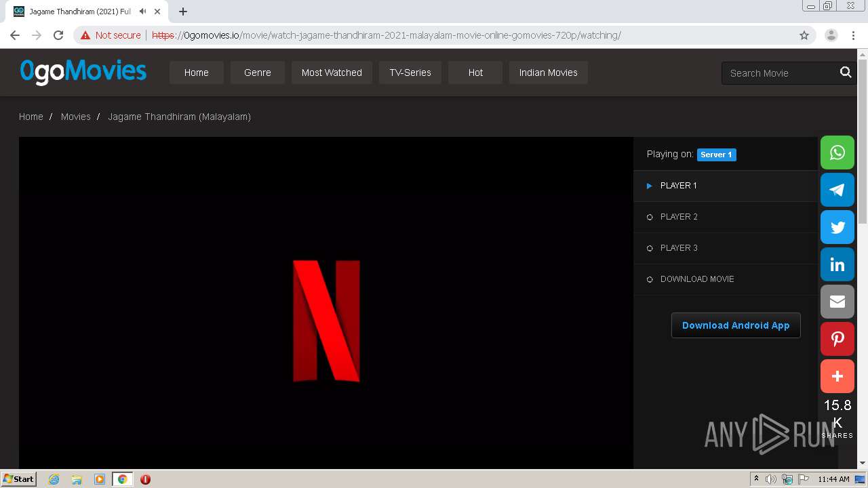Open more share options plus icon
Viewport: 868px width, 488px height.
tap(837, 376)
